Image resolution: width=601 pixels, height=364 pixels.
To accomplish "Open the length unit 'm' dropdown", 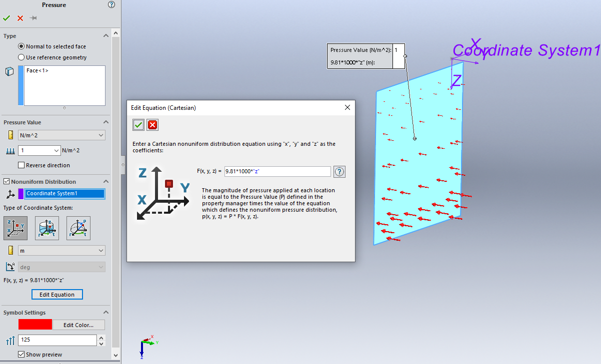I will [61, 251].
